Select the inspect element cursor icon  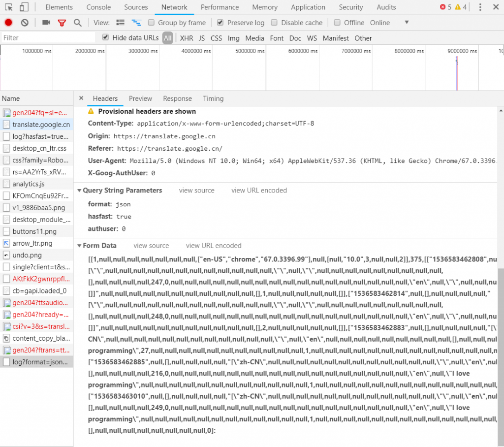click(8, 7)
